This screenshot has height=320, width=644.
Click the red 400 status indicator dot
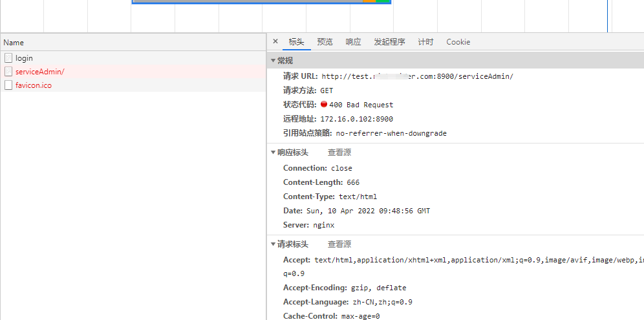click(324, 104)
